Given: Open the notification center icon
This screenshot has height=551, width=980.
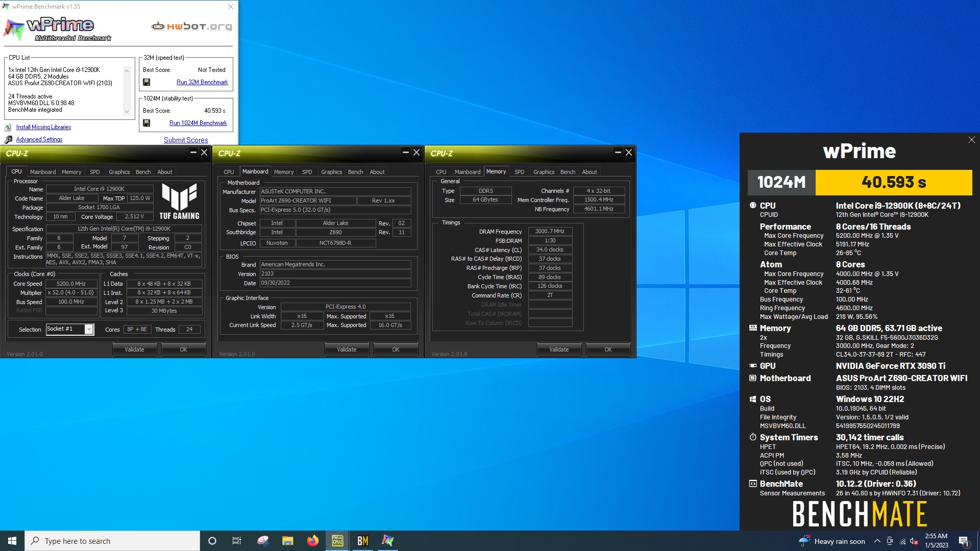Looking at the screenshot, I should pyautogui.click(x=964, y=541).
